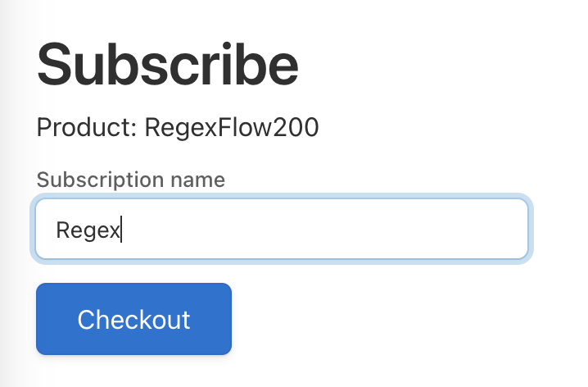Click empty area inside the name field
Screen dimensions: 588x387
(323, 229)
